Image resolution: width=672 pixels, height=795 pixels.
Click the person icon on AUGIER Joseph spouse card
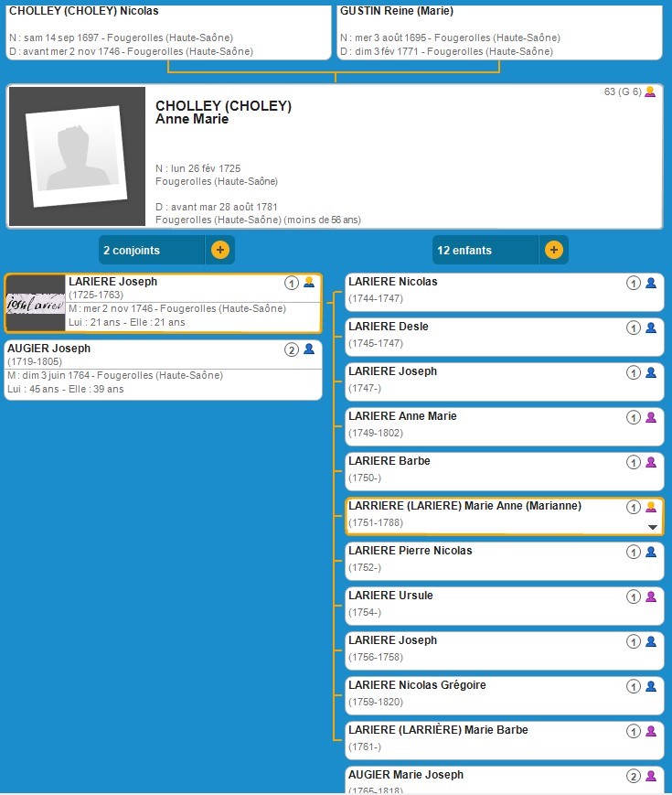click(309, 349)
